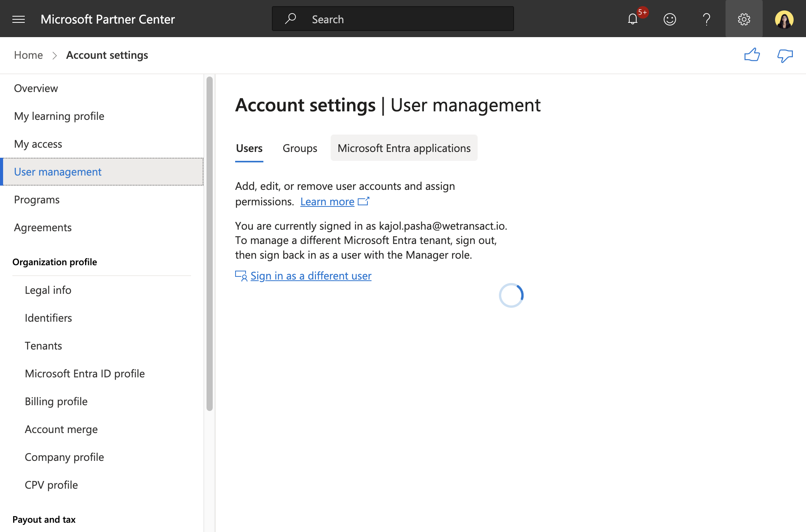Select User management in the sidebar
This screenshot has height=532, width=806.
point(102,172)
